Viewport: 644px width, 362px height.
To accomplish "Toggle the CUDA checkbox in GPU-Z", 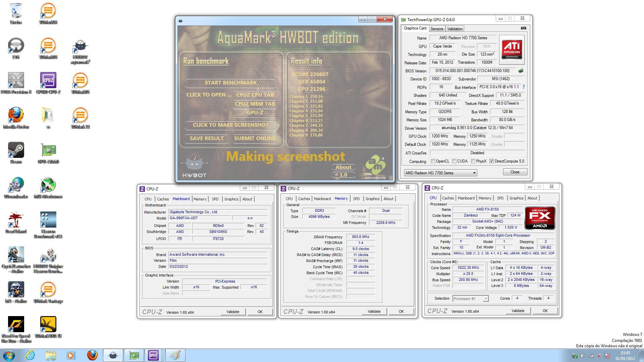I will tap(454, 161).
